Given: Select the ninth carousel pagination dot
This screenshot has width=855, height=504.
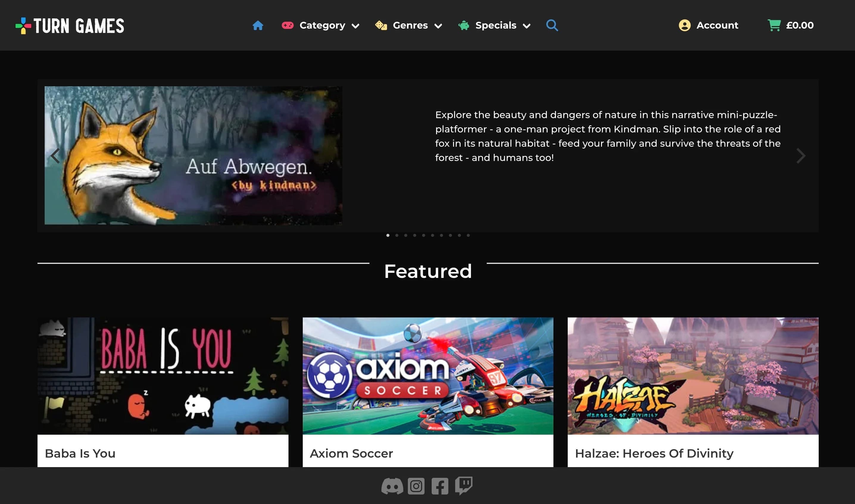Looking at the screenshot, I should 459,235.
